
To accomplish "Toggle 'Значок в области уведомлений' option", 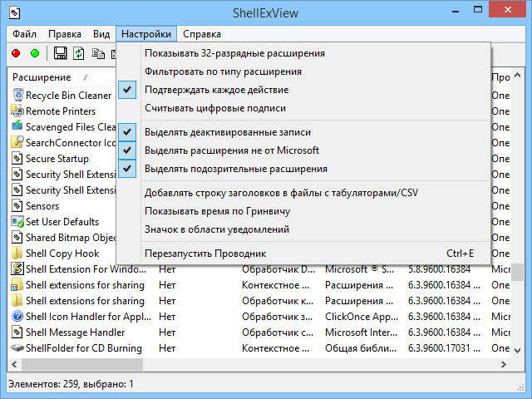I will [x=303, y=229].
